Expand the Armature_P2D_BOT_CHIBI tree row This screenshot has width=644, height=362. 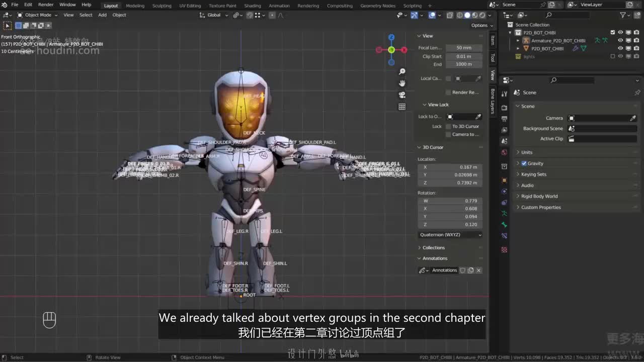pos(518,40)
